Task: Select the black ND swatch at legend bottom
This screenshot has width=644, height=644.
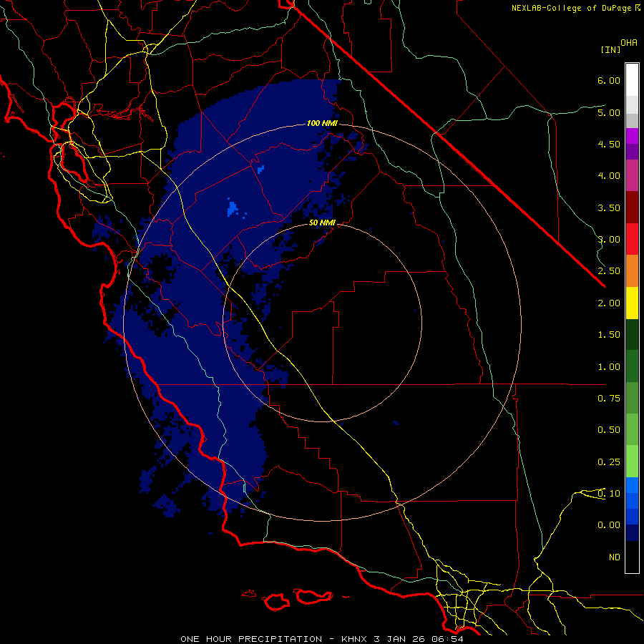Action: click(632, 557)
